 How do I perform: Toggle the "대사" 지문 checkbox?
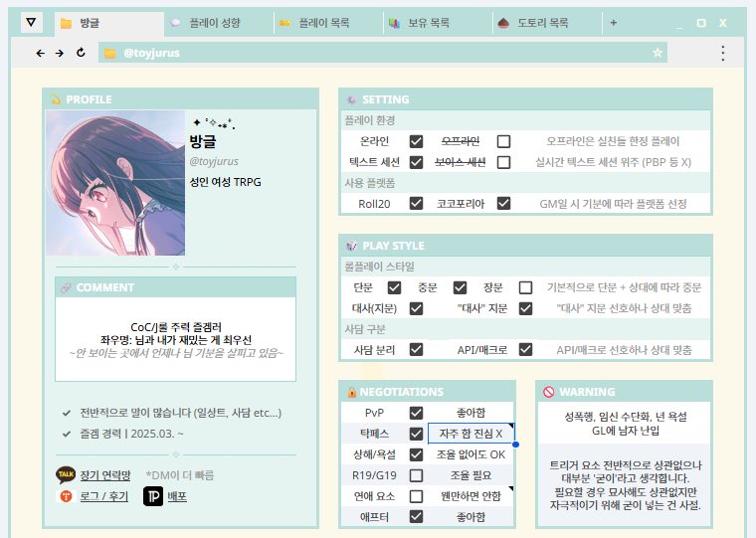pos(525,308)
